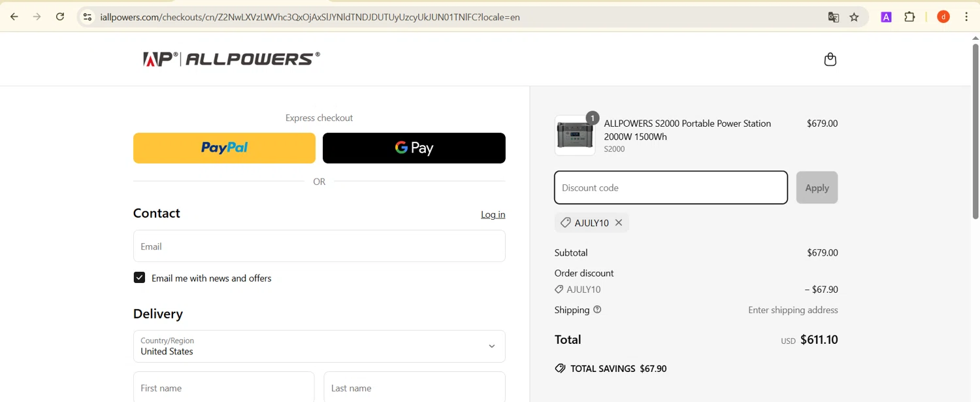Viewport: 980px width, 402px height.
Task: Open the Chrome profile avatar
Action: [943, 17]
